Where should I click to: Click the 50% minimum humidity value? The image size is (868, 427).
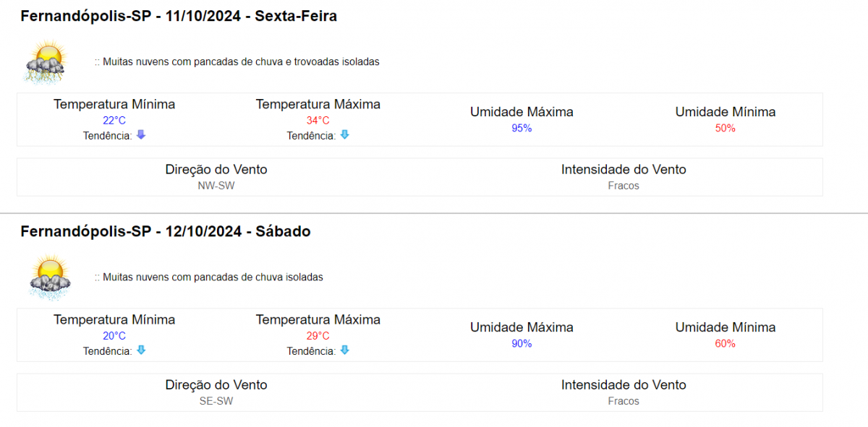(x=726, y=128)
